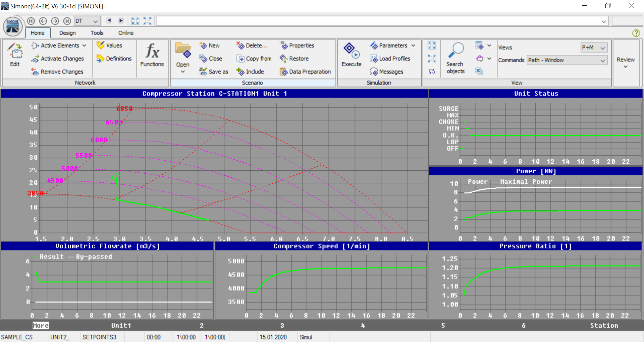The height and width of the screenshot is (342, 644).
Task: Click the play backward icon in top toolbar
Action: pos(109,21)
